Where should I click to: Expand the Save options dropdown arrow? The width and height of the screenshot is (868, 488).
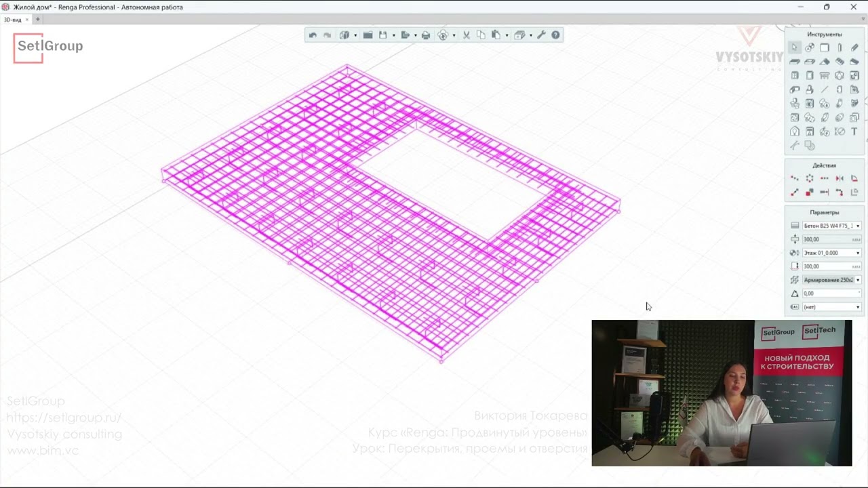tap(394, 35)
